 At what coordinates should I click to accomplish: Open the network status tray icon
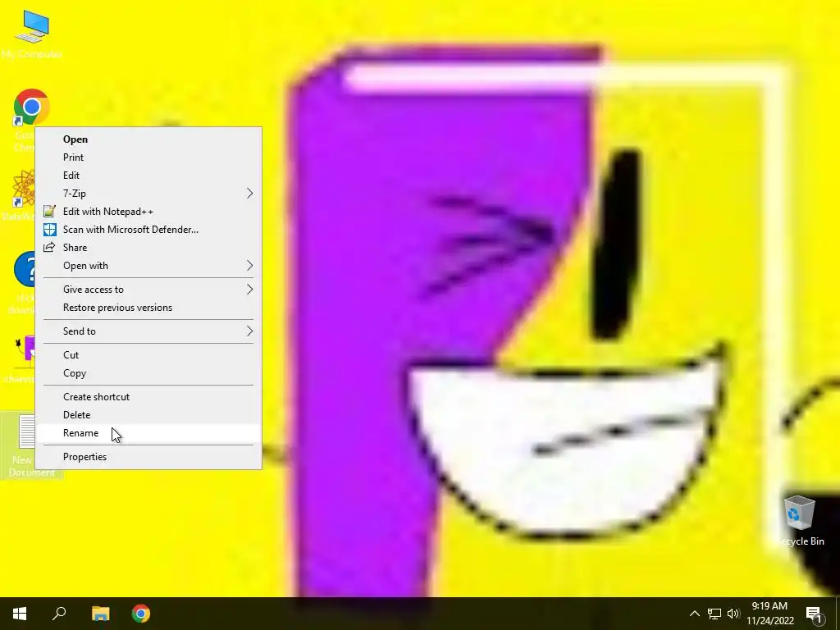point(714,614)
